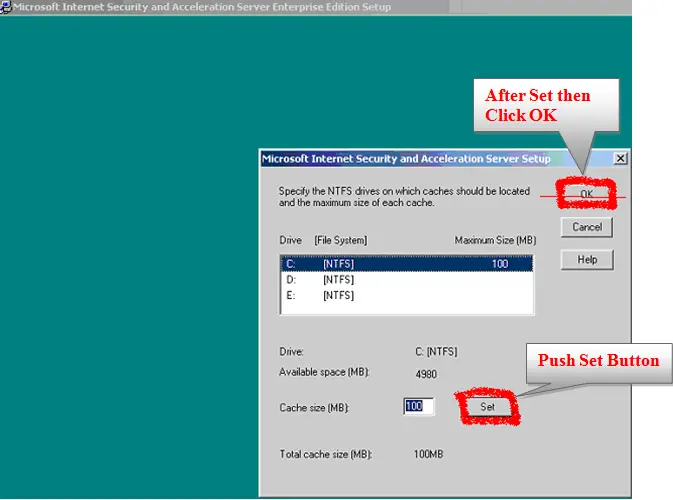Click the Total cache size (MB): label
The height and width of the screenshot is (500, 673).
pos(326,454)
